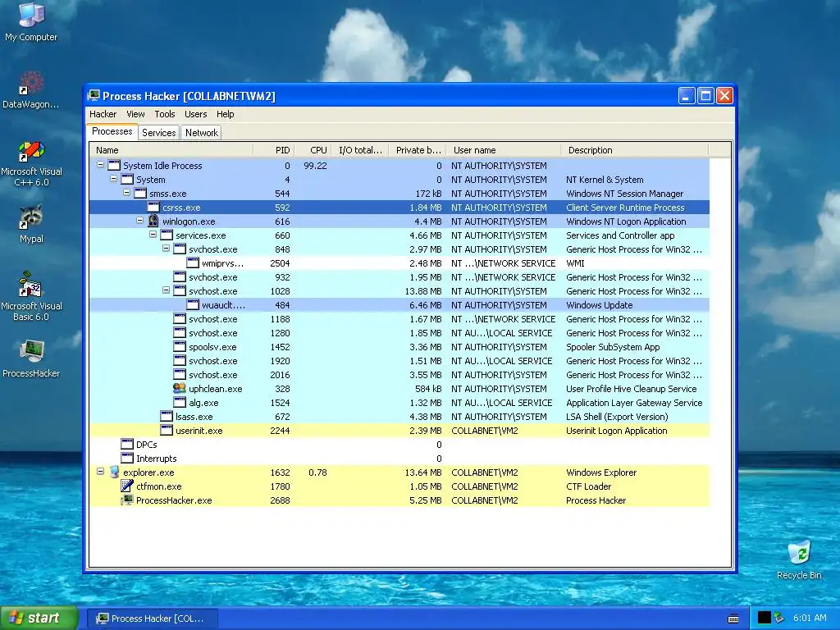Click the lsass.exe window icon
Image resolution: width=840 pixels, height=630 pixels.
coord(167,416)
